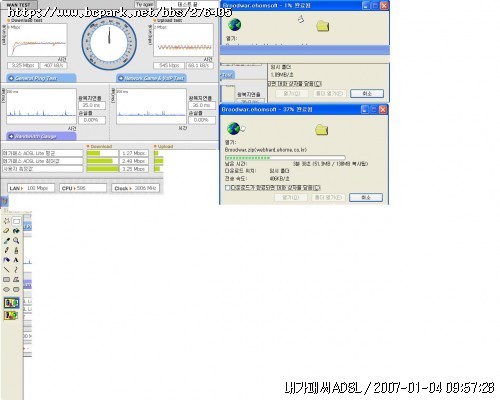Choose the opaque selection option in Paint
500x400 pixels.
click(11, 303)
